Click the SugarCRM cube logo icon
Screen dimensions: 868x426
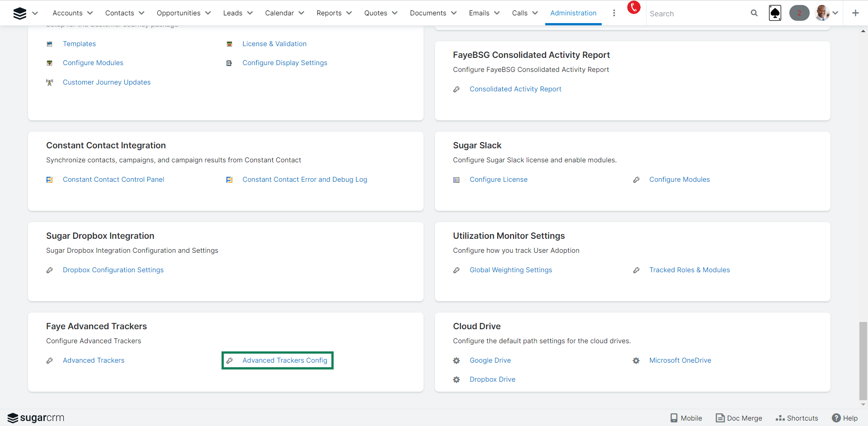(20, 13)
